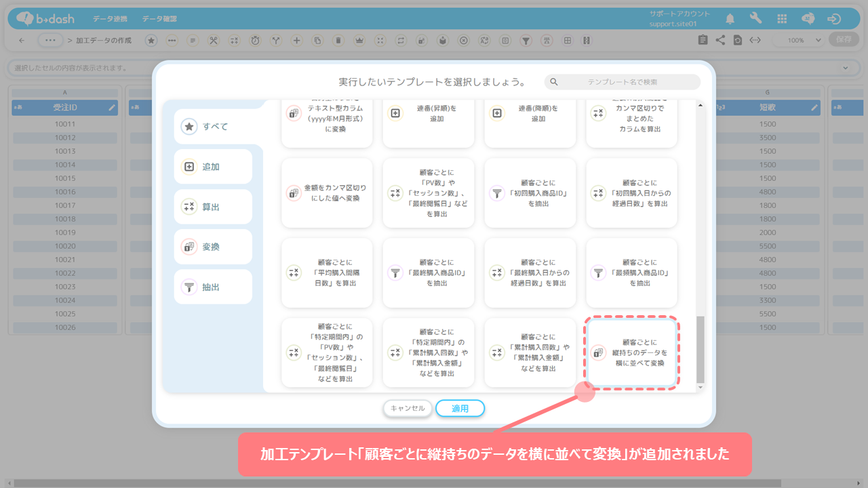Choose template 顧客ごとに縦持ちのデータを横に並べて変換

pos(631,352)
